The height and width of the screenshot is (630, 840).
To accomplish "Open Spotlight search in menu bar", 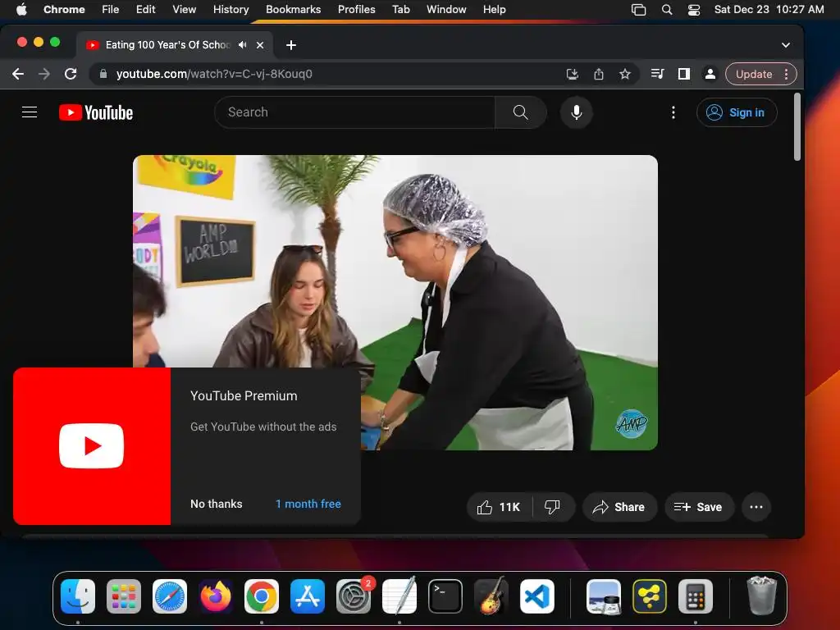I will [667, 10].
